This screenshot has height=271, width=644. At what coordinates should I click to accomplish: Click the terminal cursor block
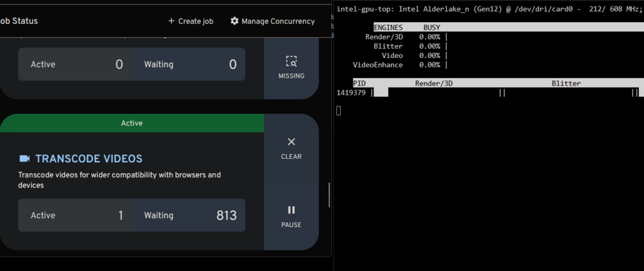coord(339,110)
